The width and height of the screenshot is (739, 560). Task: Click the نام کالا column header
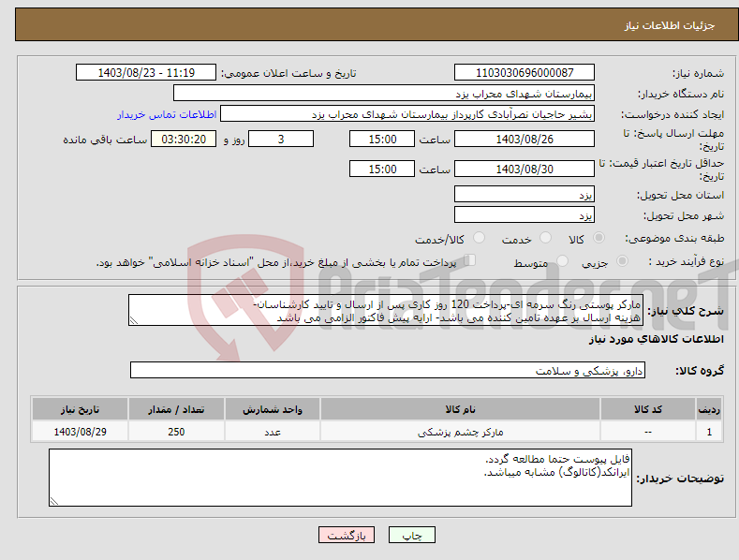(460, 409)
